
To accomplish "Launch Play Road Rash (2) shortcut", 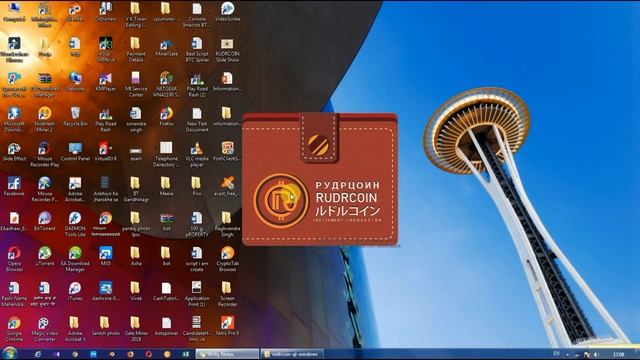I will 197,84.
